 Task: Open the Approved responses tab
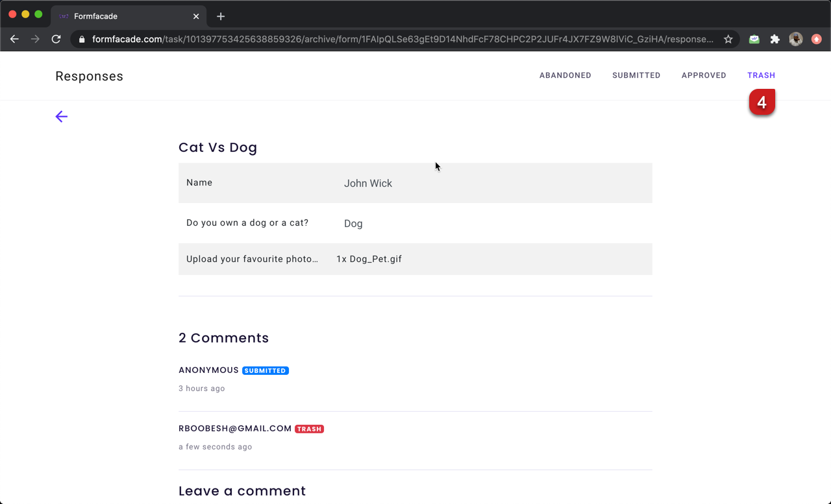pyautogui.click(x=704, y=76)
